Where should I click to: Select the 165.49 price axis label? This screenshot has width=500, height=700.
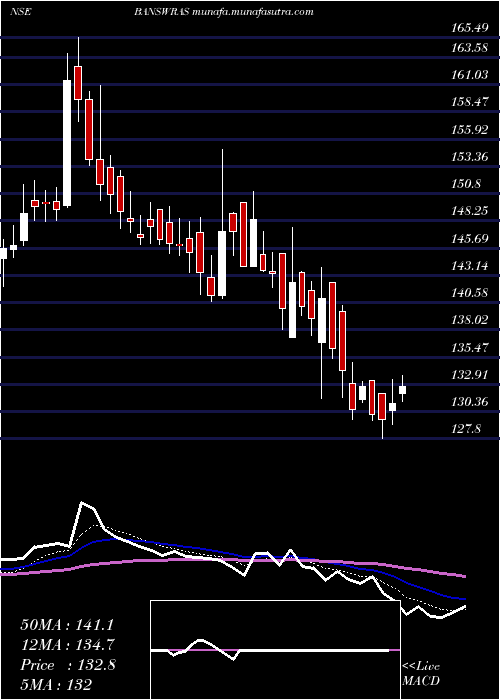click(469, 28)
